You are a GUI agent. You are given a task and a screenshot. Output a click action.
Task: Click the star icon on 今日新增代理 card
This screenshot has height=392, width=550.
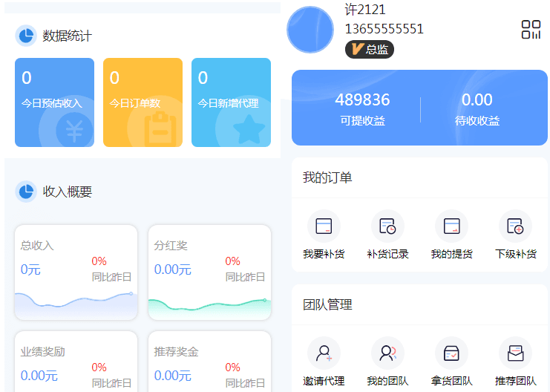(x=249, y=130)
